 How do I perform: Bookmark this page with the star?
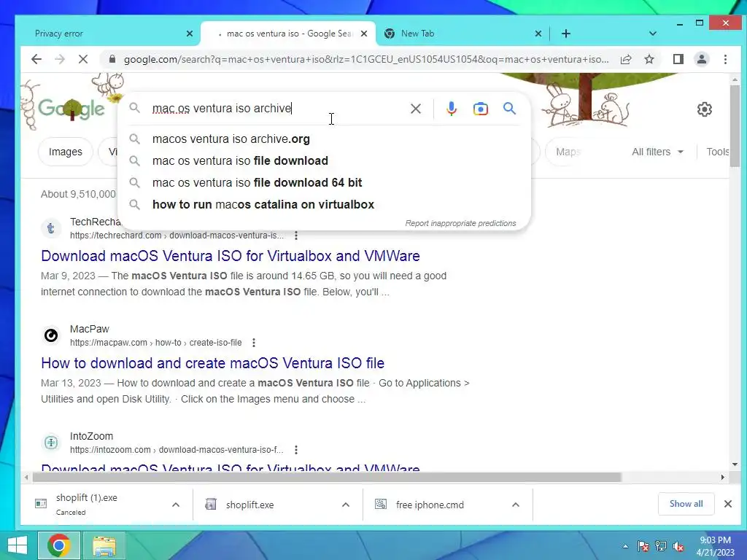tap(649, 59)
